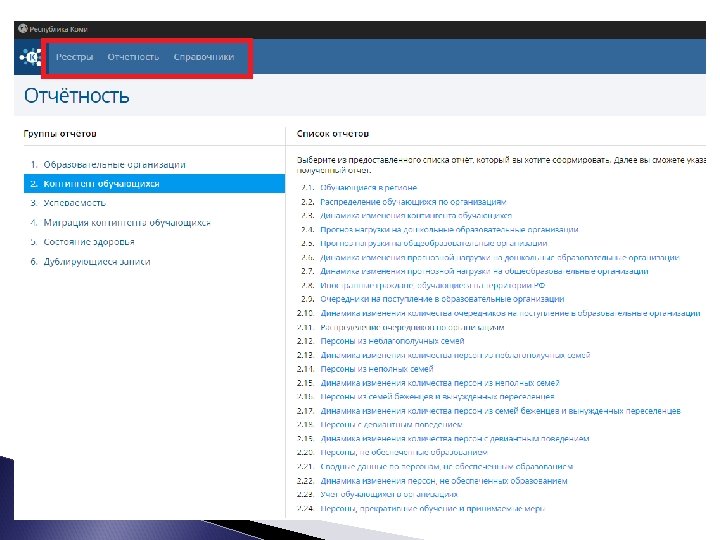Viewport: 720px width, 540px height.
Task: Select group Дублирующиеся записи
Action: click(97, 262)
